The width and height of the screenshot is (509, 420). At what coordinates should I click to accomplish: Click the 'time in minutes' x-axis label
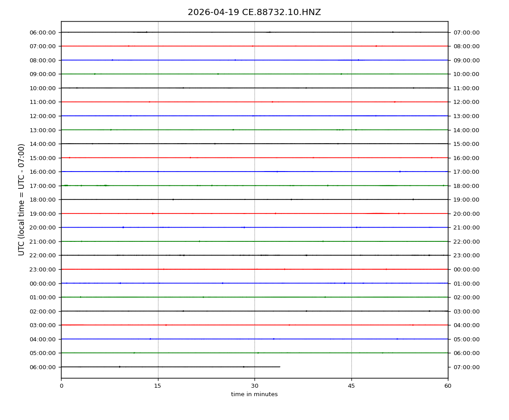pyautogui.click(x=254, y=394)
